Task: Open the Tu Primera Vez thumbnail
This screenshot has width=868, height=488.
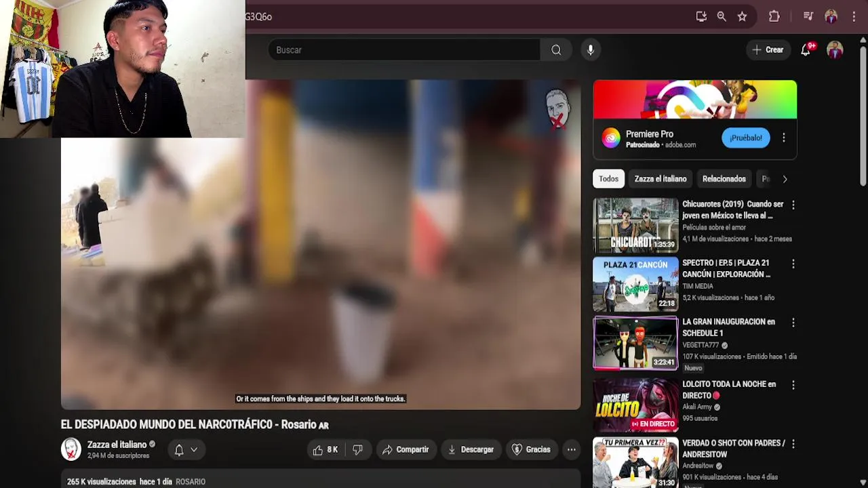Action: click(635, 463)
